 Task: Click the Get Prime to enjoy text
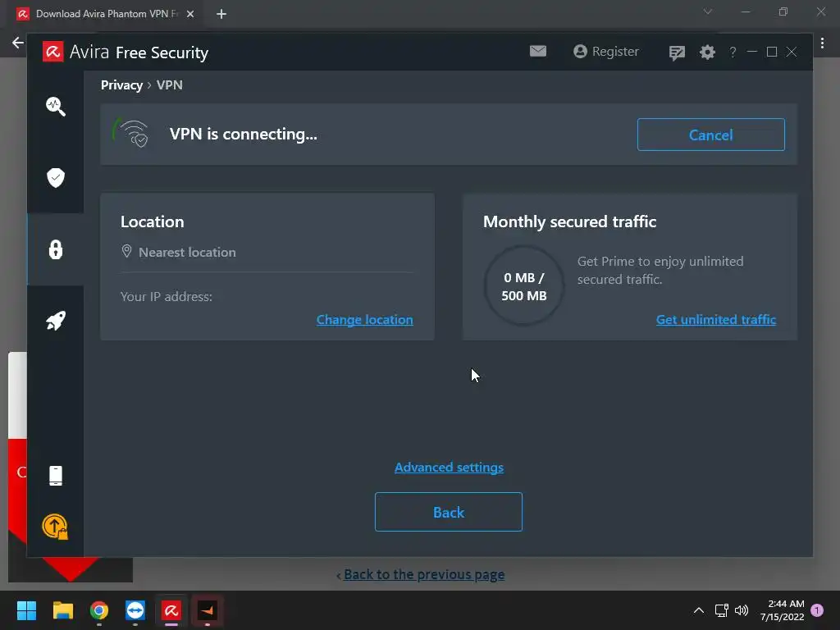point(660,270)
